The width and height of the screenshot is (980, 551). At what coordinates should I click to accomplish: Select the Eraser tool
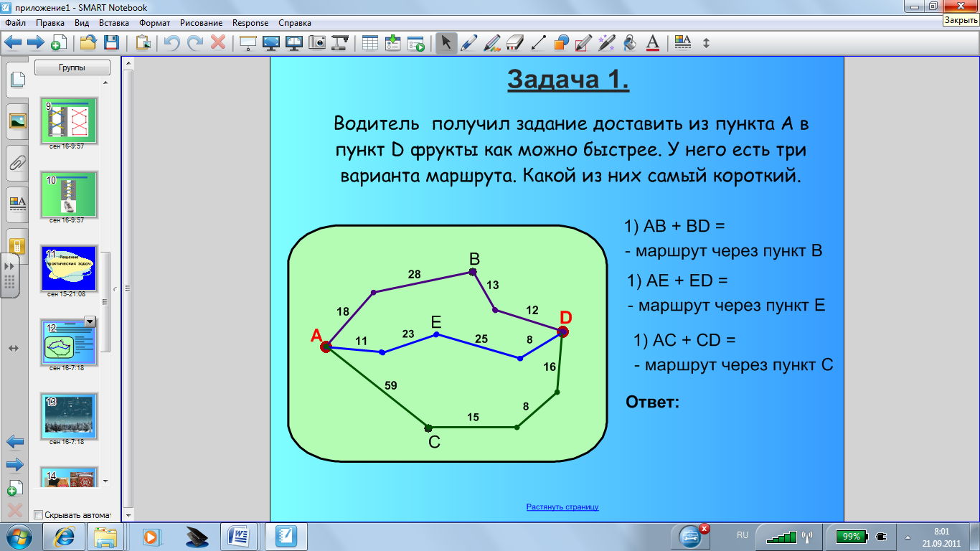tap(515, 42)
